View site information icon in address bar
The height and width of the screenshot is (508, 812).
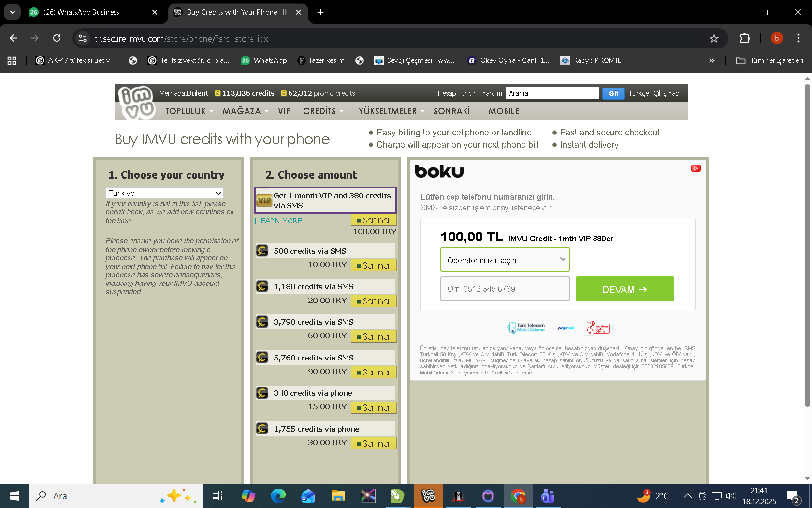point(83,38)
